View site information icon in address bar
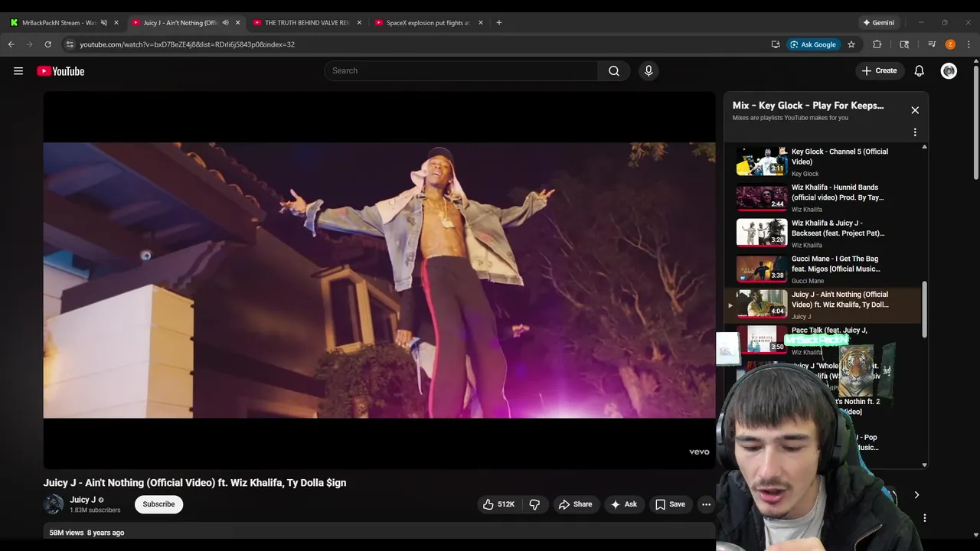The height and width of the screenshot is (551, 980). click(70, 44)
